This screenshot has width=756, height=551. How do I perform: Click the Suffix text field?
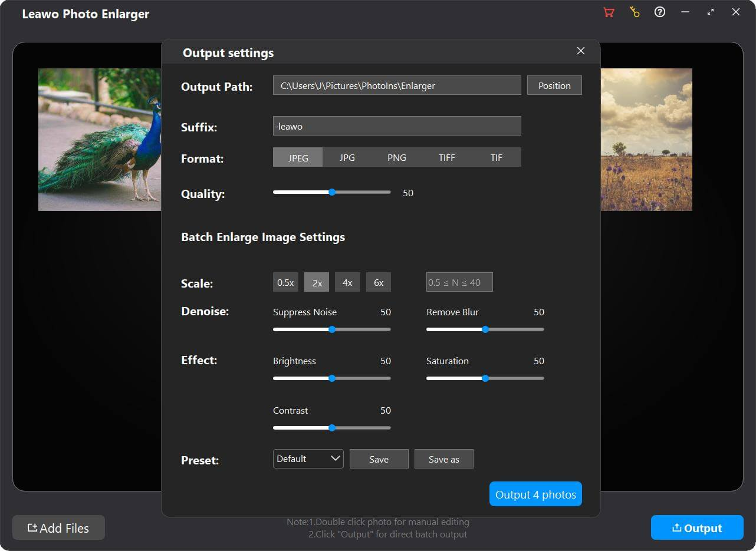point(397,126)
